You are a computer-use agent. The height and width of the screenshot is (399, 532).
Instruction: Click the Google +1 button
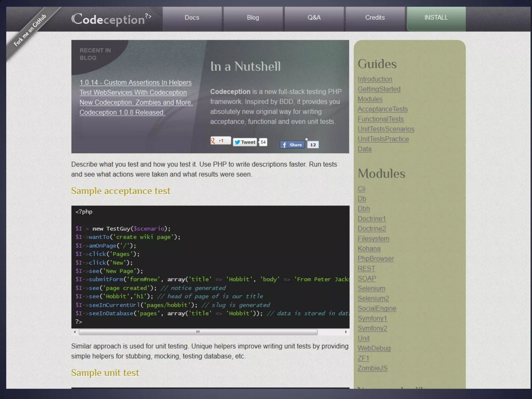coord(220,141)
